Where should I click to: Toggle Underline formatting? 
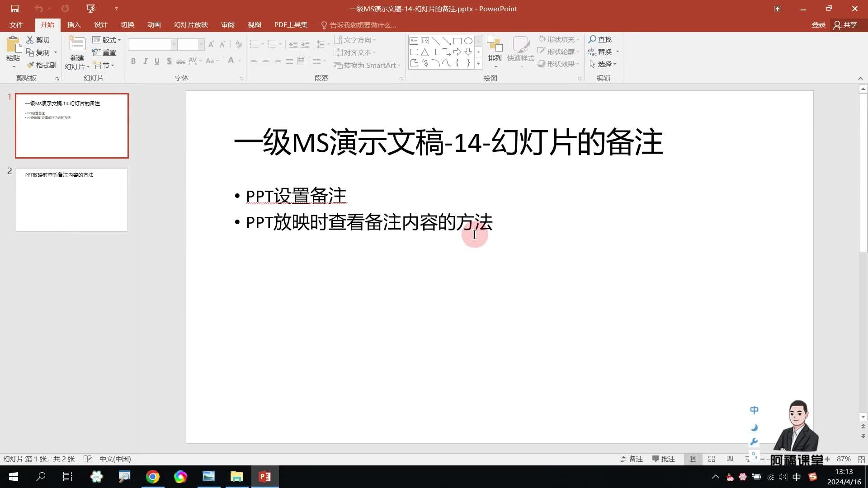[x=157, y=61]
